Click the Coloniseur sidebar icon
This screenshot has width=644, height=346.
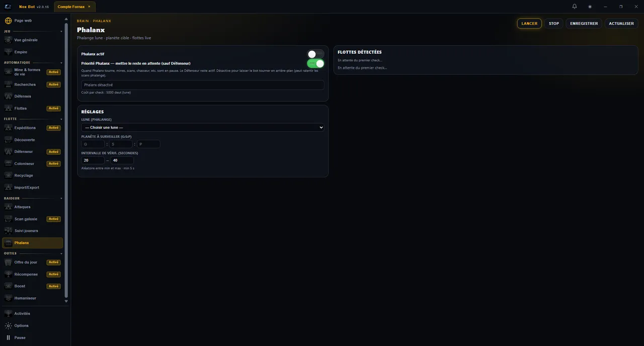pos(8,163)
